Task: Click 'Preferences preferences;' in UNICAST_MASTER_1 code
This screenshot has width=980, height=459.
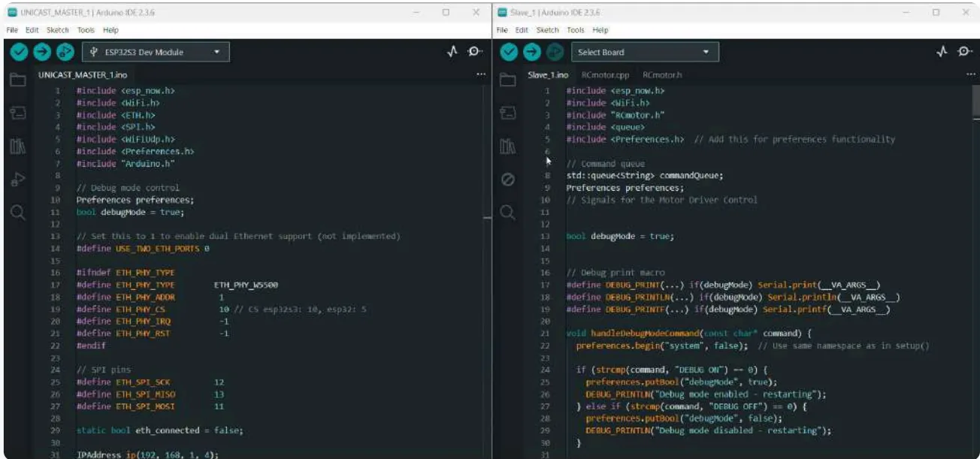Action: click(135, 200)
